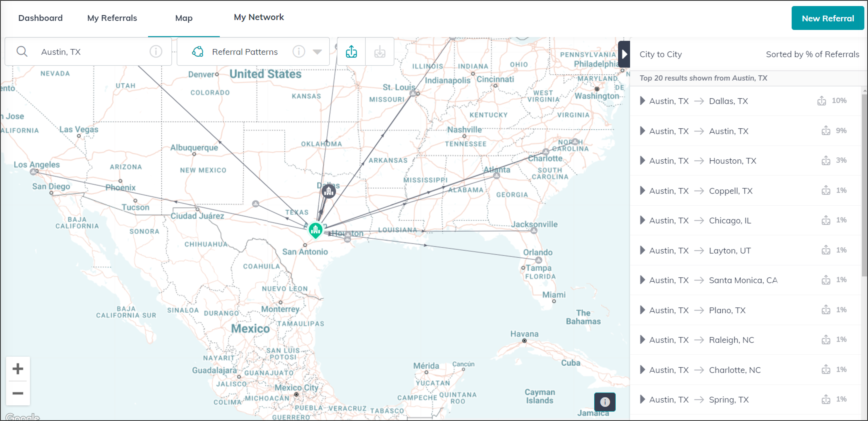Click the New Referral button

tap(828, 18)
